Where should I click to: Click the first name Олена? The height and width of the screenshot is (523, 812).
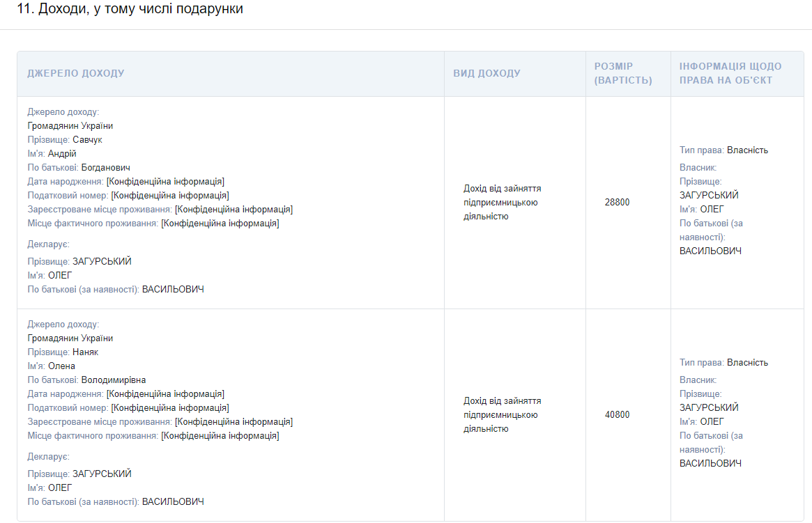(x=61, y=366)
